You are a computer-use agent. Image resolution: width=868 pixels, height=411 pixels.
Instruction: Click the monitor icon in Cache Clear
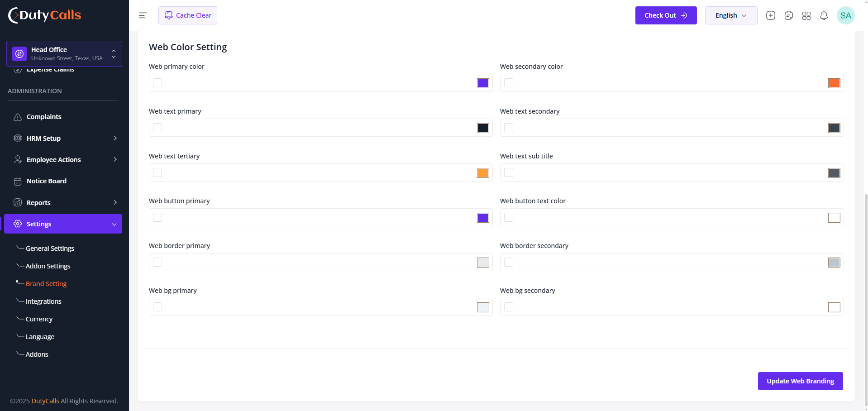[169, 15]
